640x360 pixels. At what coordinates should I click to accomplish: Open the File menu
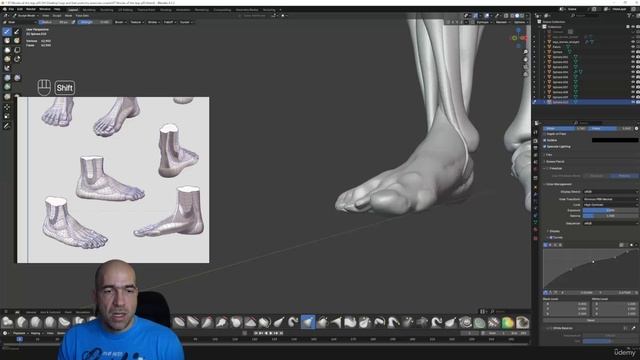pos(11,9)
